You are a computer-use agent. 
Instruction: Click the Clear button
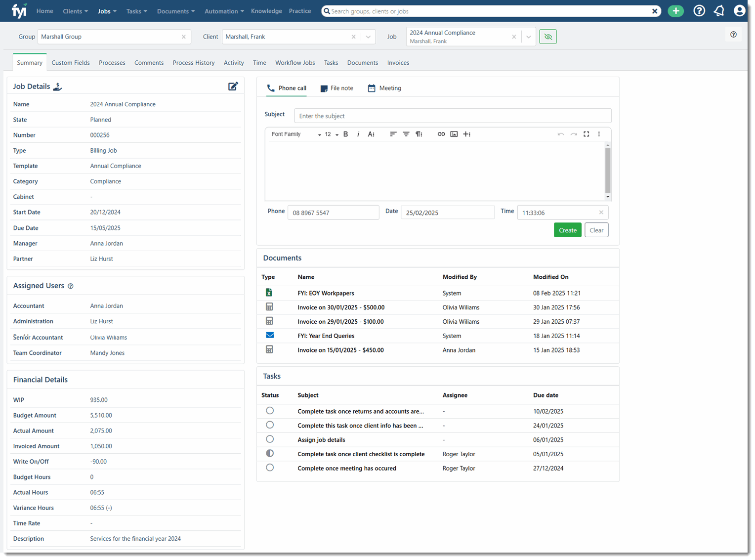[596, 230]
